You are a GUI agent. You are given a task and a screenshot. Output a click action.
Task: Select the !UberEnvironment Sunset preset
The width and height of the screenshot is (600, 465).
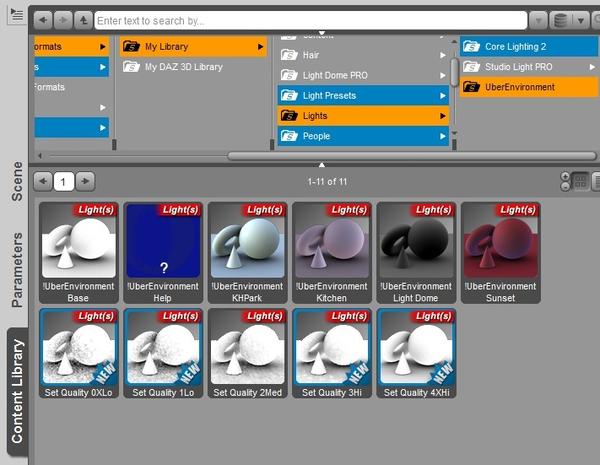501,253
